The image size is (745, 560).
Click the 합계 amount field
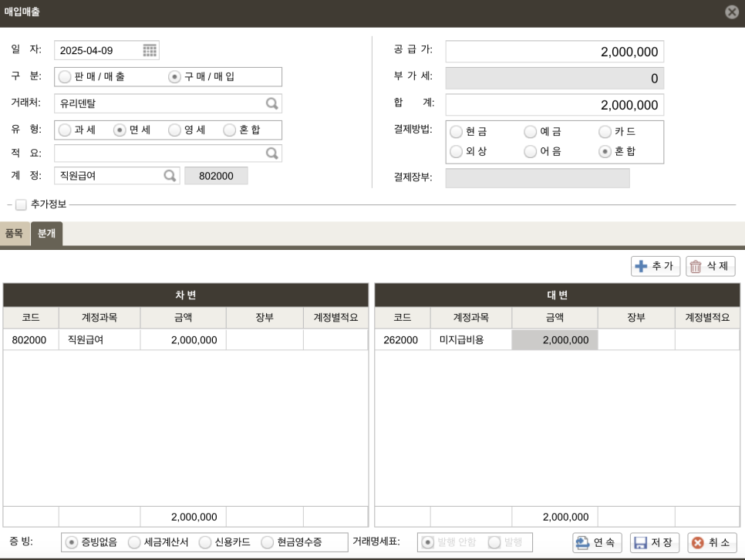pos(555,105)
